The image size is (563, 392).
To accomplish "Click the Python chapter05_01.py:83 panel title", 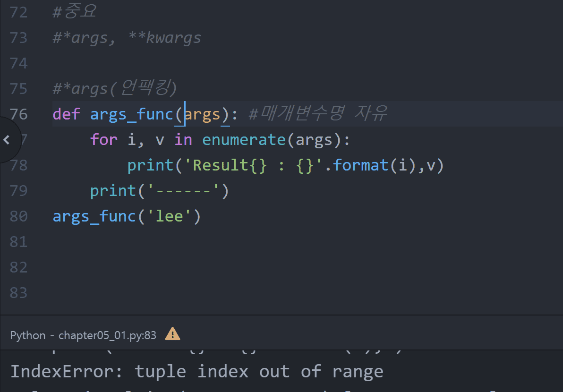I will tap(83, 335).
